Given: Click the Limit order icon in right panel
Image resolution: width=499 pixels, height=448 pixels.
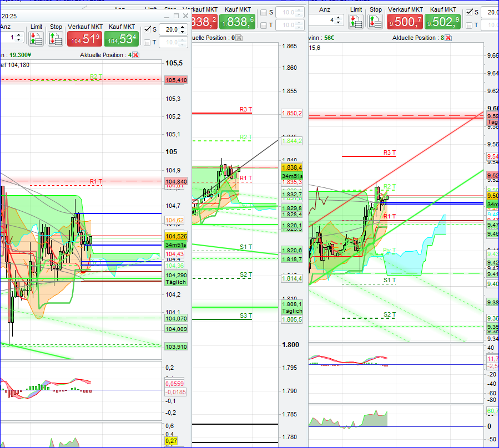Looking at the screenshot, I should click(x=355, y=21).
